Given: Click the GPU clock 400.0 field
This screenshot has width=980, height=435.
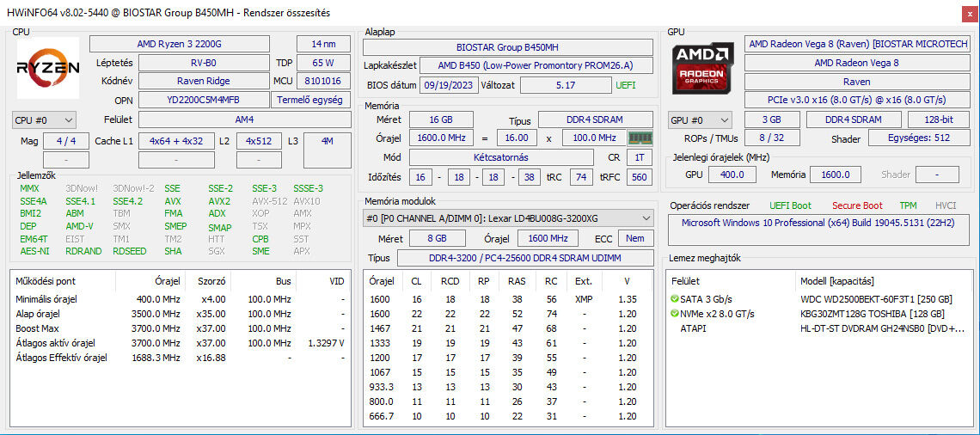Looking at the screenshot, I should coord(732,175).
